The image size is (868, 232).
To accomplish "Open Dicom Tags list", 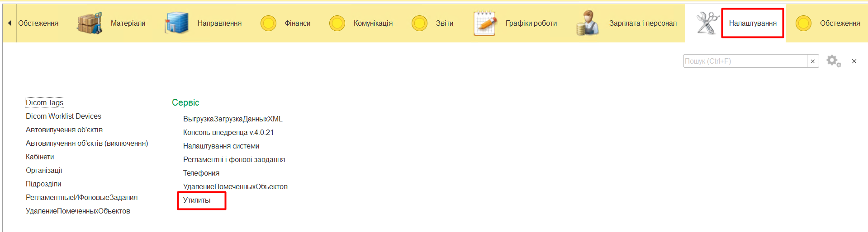I will click(44, 102).
